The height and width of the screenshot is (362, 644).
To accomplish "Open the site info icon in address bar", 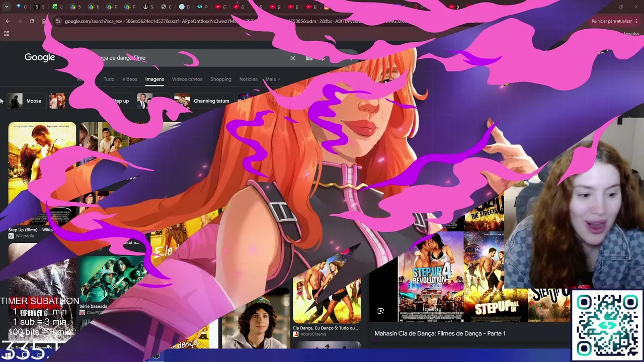I will [58, 21].
